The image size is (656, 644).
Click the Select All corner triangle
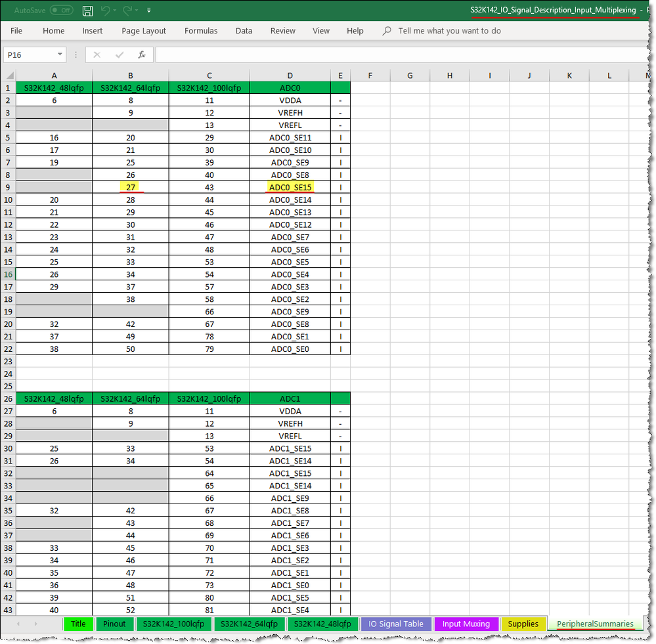(x=9, y=75)
